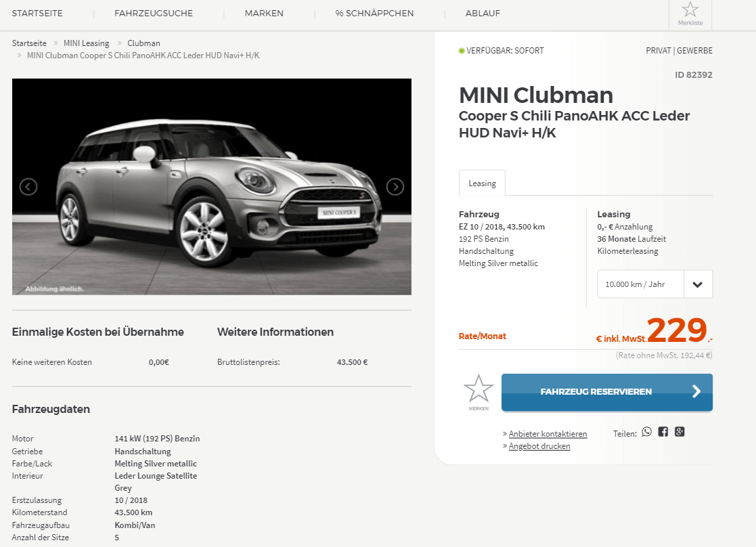Share the offer via Google Plus icon
Viewport: 756px width, 547px height.
click(x=680, y=432)
